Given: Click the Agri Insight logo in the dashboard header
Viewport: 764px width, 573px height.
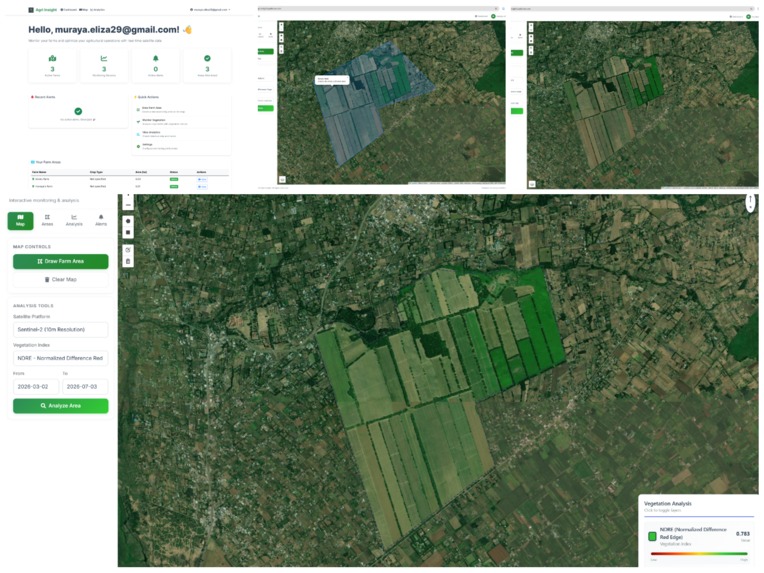Looking at the screenshot, I should coord(43,10).
